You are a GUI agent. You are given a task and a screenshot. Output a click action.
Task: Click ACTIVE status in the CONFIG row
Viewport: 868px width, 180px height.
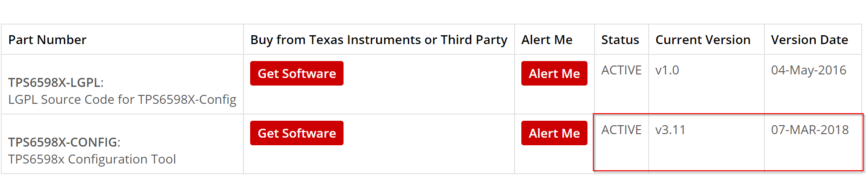(x=621, y=130)
